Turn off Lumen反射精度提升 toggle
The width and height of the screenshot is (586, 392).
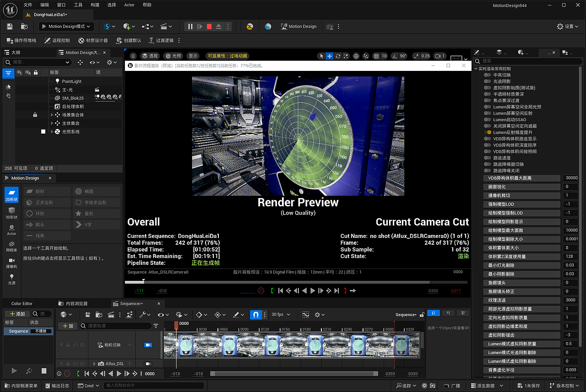tap(488, 132)
